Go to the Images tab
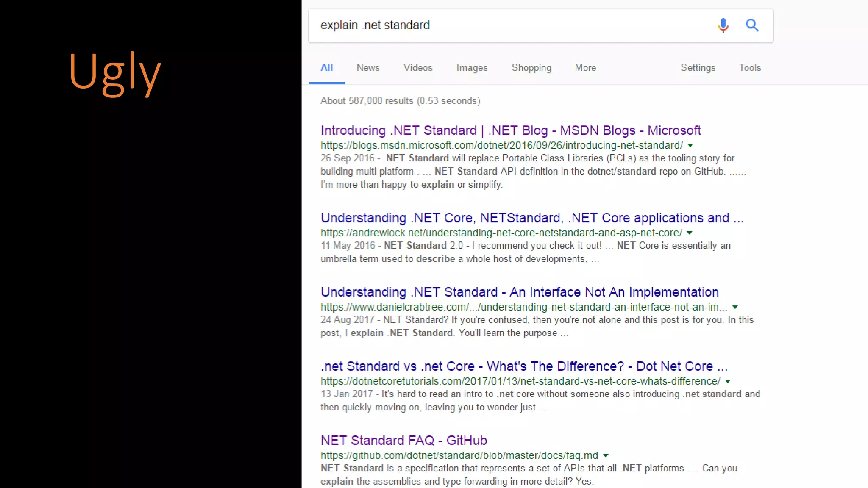This screenshot has height=488, width=868. pyautogui.click(x=472, y=68)
